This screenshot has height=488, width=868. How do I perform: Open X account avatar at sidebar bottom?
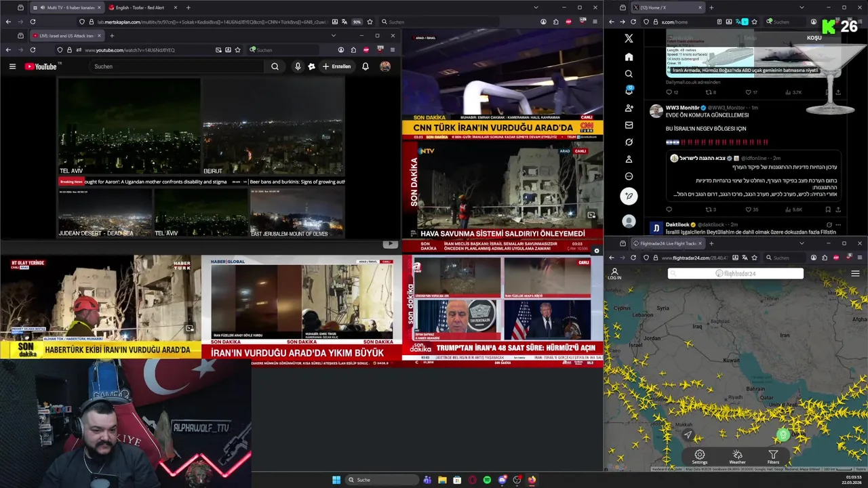click(x=629, y=221)
